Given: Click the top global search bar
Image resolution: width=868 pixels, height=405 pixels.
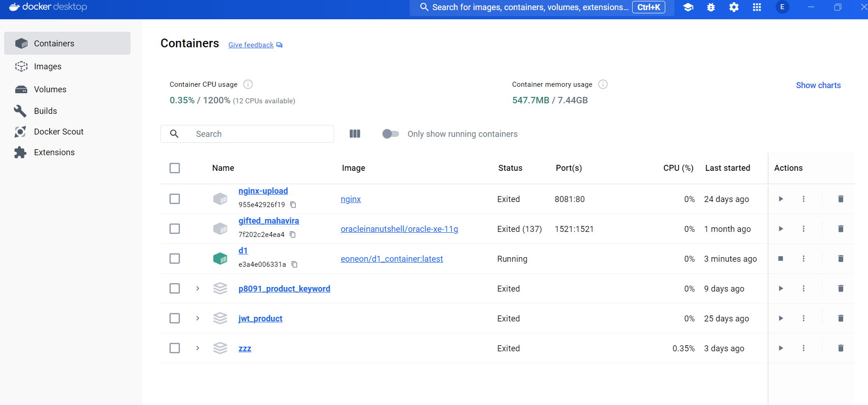Looking at the screenshot, I should click(x=542, y=7).
